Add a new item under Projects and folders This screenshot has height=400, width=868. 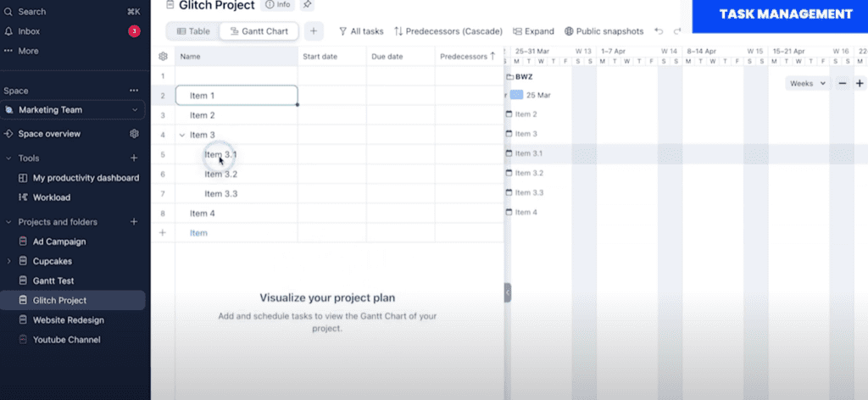(134, 222)
